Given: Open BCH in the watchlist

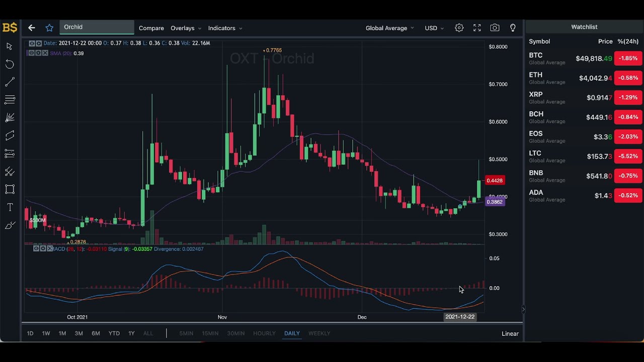Looking at the screenshot, I should pos(585,117).
